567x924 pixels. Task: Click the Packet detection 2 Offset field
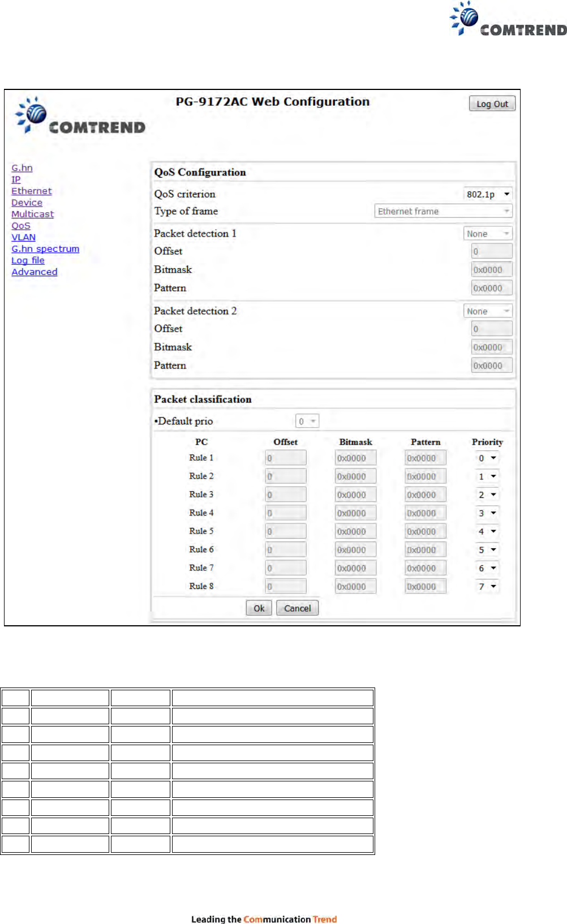pyautogui.click(x=492, y=329)
